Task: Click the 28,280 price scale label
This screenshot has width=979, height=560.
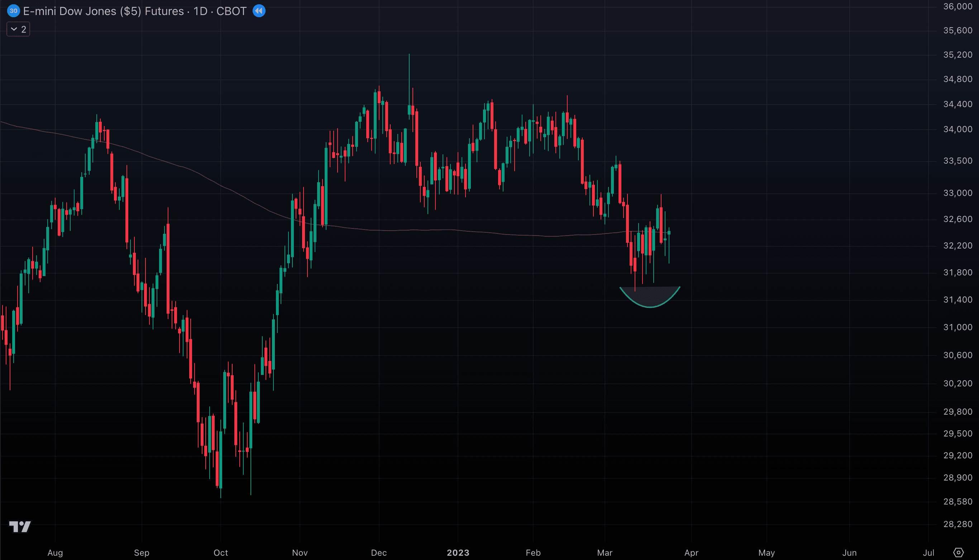Action: point(957,524)
